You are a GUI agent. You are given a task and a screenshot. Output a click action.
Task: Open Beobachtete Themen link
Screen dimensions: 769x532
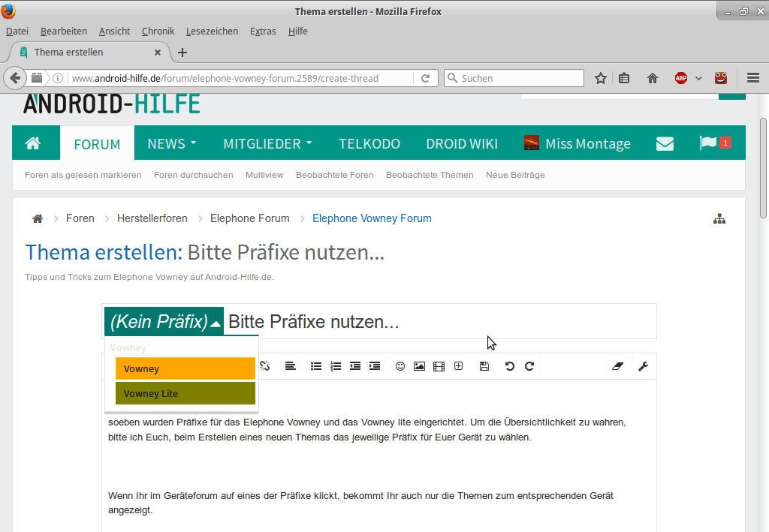(430, 175)
